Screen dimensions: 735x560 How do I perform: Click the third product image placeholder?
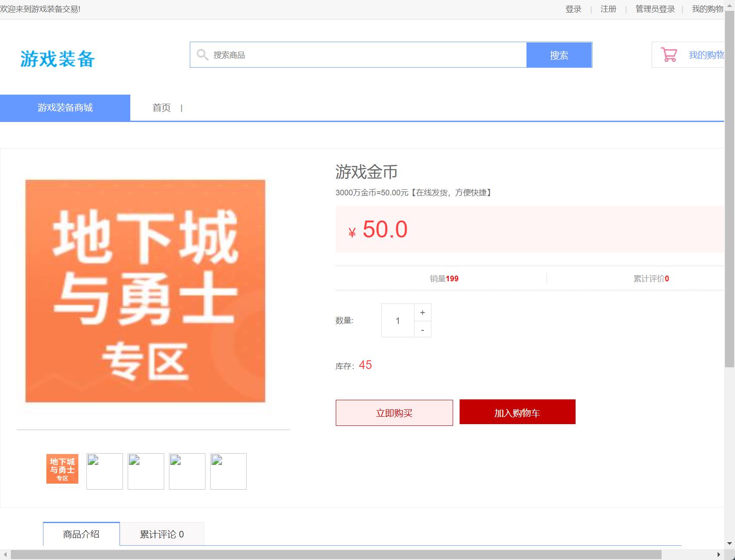tap(146, 471)
